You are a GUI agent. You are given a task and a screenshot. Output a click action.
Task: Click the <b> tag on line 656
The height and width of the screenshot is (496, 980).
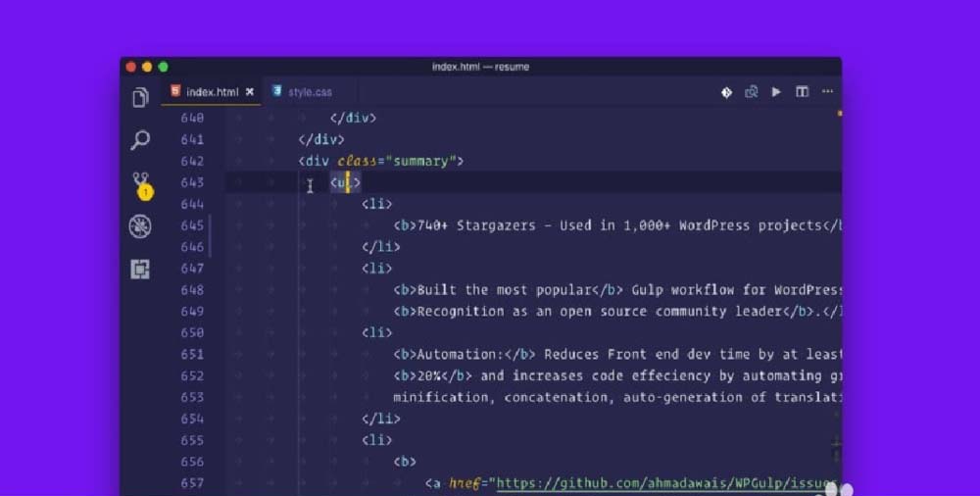(x=405, y=462)
